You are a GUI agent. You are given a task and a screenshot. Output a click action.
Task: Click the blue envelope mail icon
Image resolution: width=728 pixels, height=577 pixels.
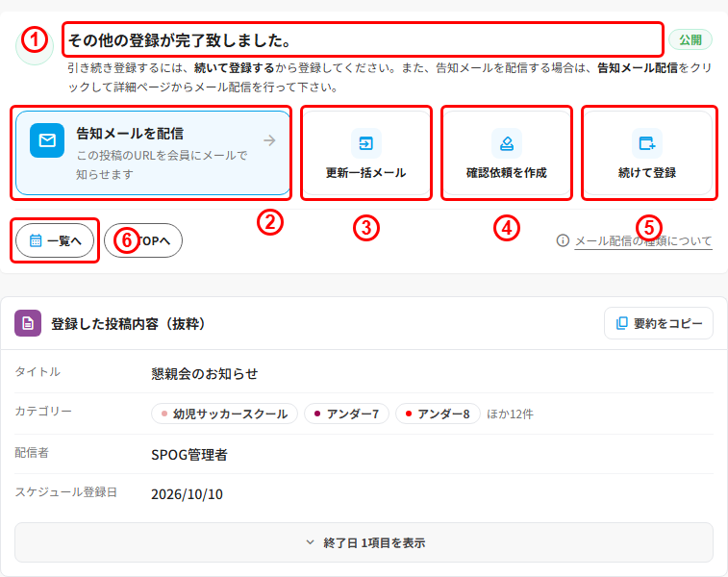(47, 140)
